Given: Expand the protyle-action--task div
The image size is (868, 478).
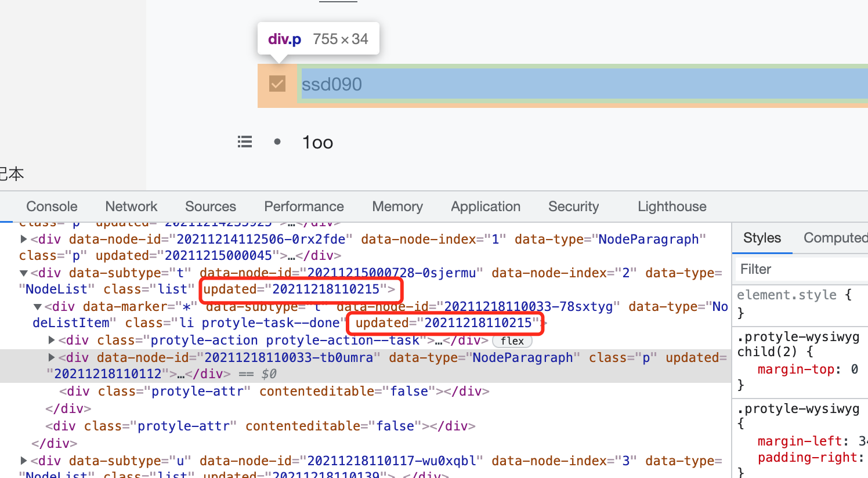Looking at the screenshot, I should click(52, 340).
